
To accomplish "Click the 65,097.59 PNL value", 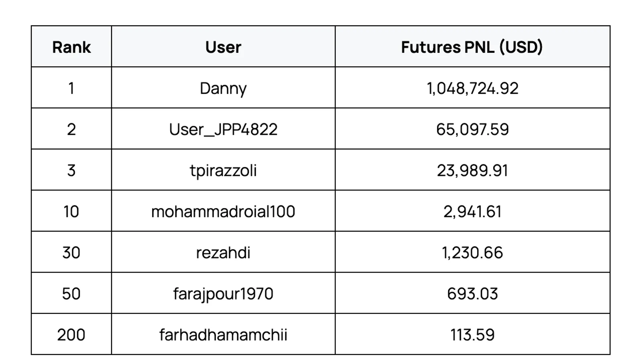I will (472, 130).
